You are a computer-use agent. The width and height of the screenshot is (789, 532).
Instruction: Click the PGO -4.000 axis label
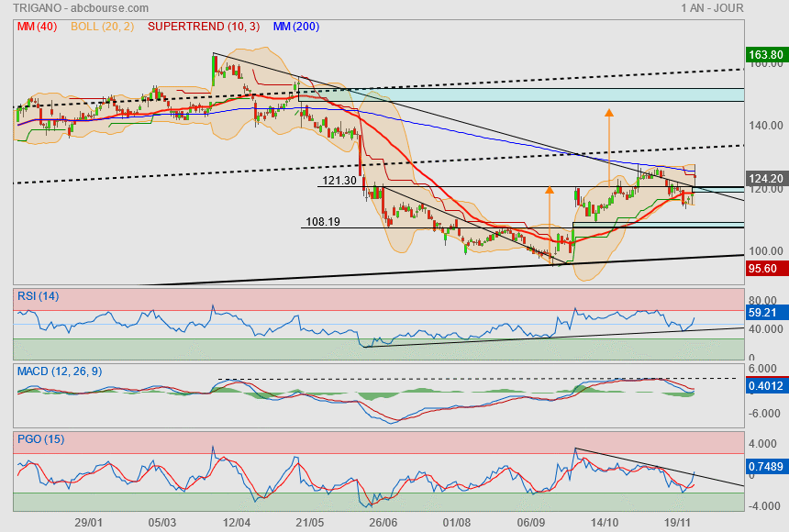[x=764, y=505]
